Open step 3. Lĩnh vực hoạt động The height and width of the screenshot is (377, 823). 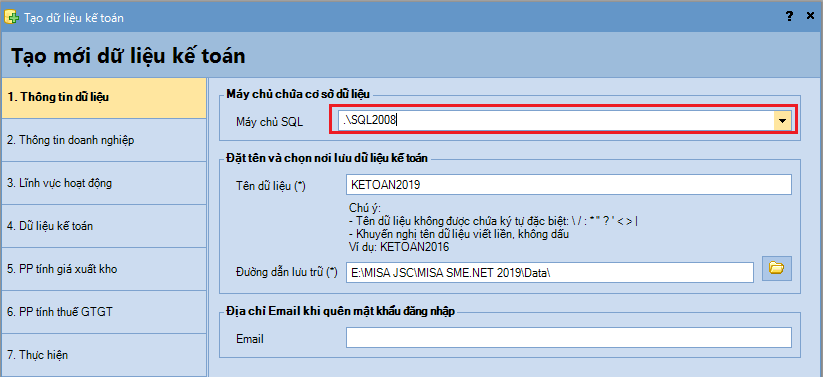click(104, 183)
